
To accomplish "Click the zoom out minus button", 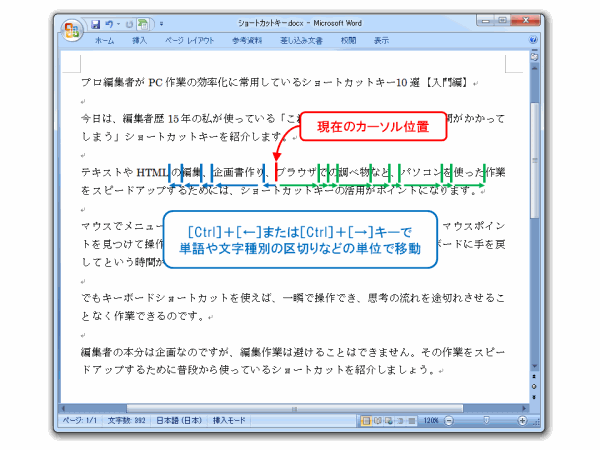I will [x=448, y=421].
